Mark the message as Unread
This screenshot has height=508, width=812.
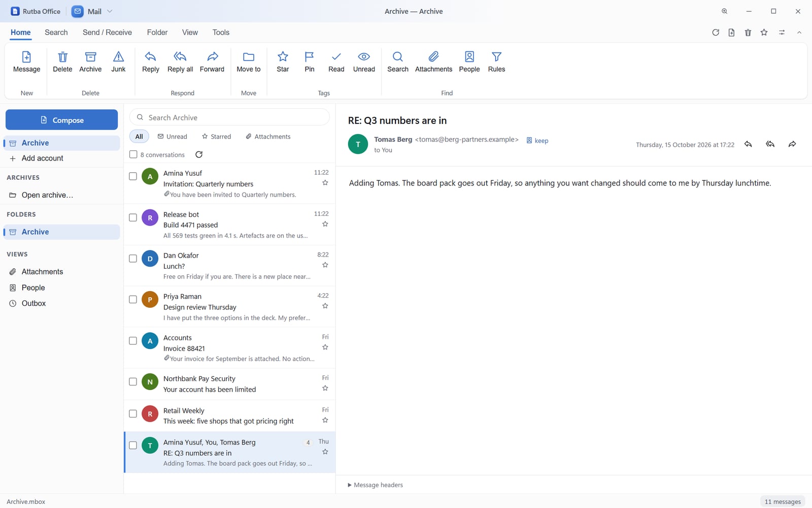(364, 62)
